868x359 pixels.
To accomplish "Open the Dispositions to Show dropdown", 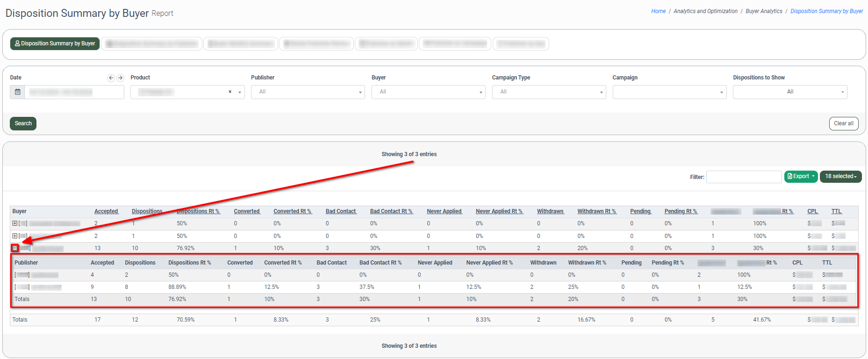I will pyautogui.click(x=789, y=92).
